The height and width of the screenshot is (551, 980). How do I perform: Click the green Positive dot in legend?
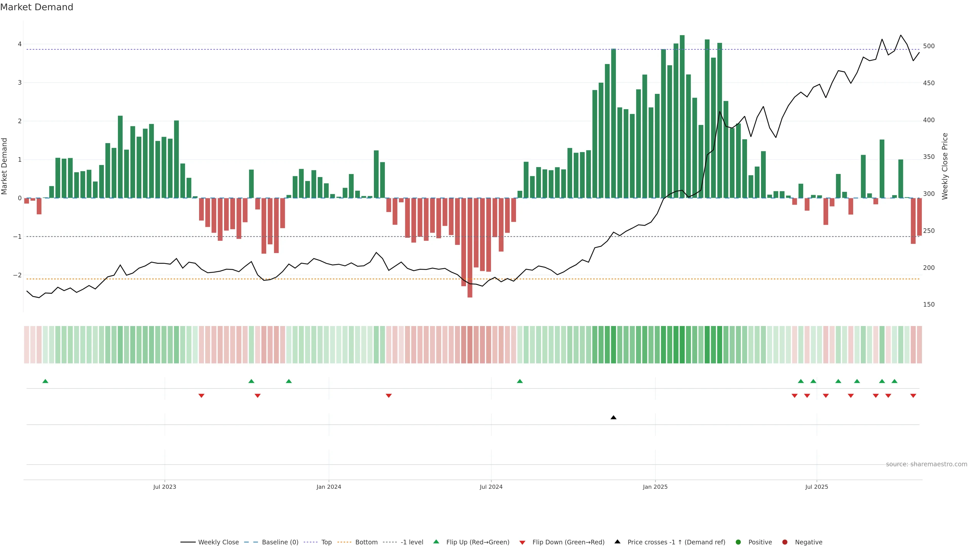point(738,542)
